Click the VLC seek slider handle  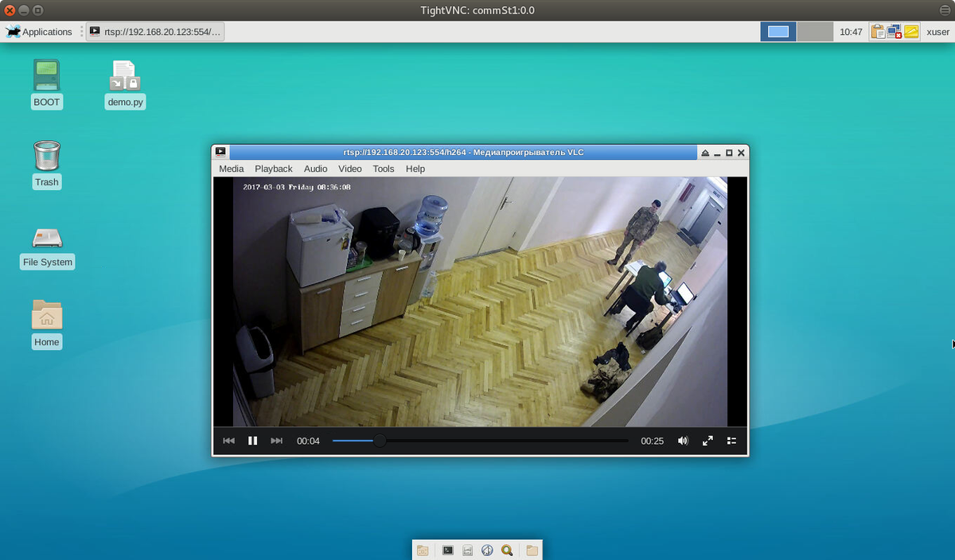(x=380, y=441)
